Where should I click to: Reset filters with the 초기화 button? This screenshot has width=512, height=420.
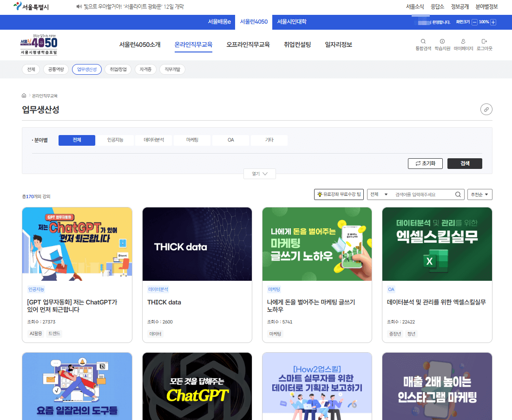[x=425, y=163]
